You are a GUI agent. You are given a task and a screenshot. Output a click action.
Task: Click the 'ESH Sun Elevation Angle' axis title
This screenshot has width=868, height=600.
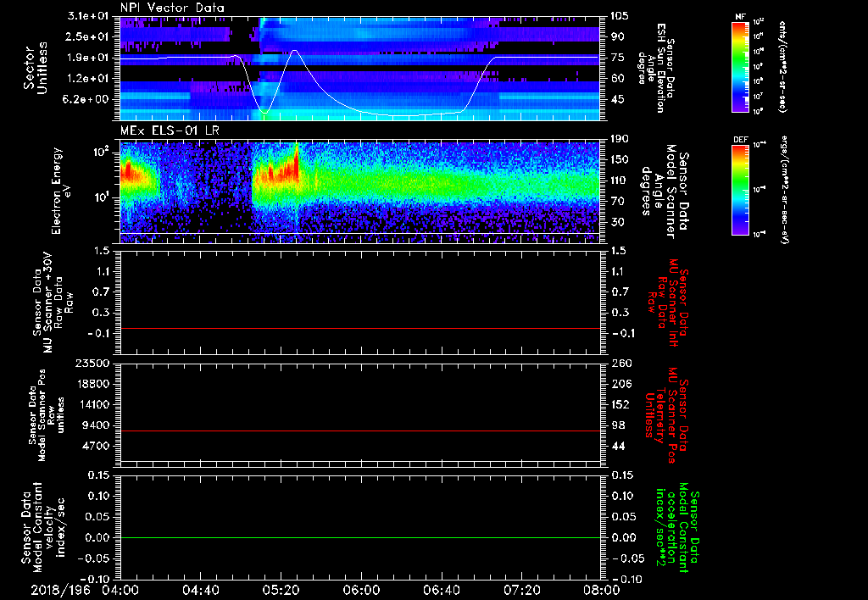click(x=657, y=68)
